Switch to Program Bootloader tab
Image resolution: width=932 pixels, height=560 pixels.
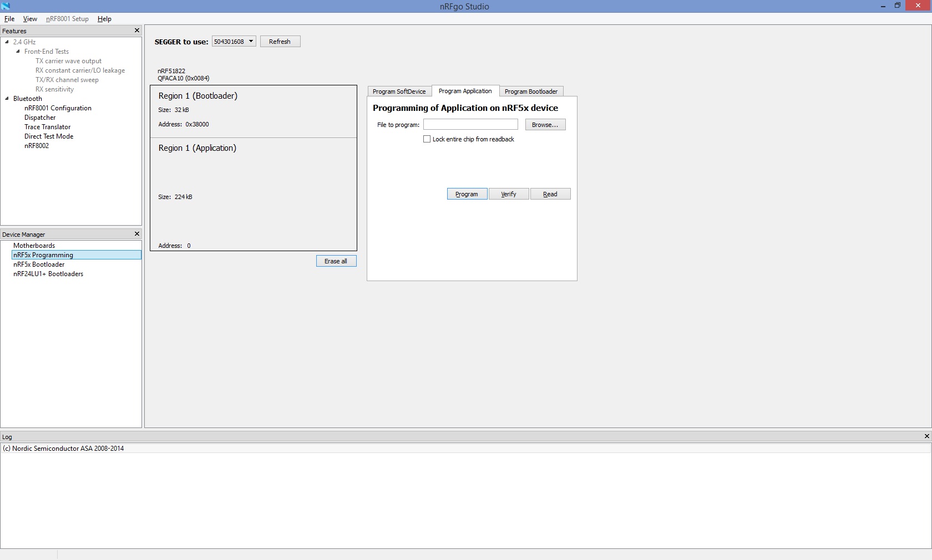[x=531, y=91]
